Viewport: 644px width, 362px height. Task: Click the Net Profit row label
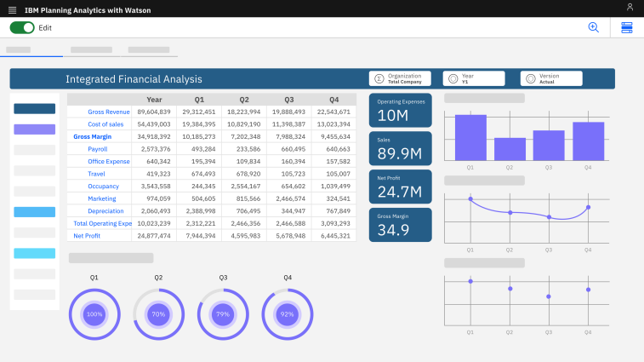tap(87, 236)
